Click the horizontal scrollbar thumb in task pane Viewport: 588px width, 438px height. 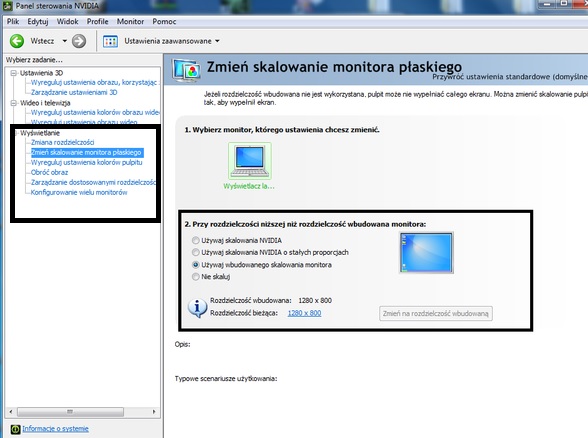pyautogui.click(x=70, y=412)
